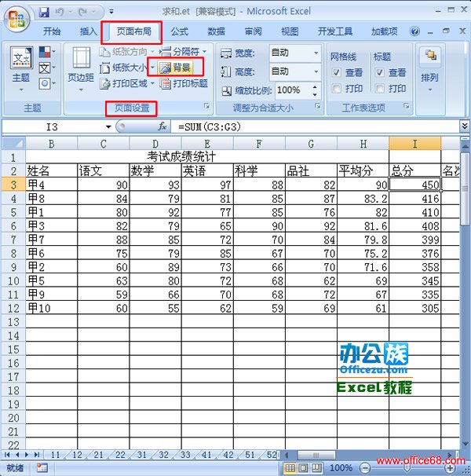Select sheet tab 11

point(56,455)
